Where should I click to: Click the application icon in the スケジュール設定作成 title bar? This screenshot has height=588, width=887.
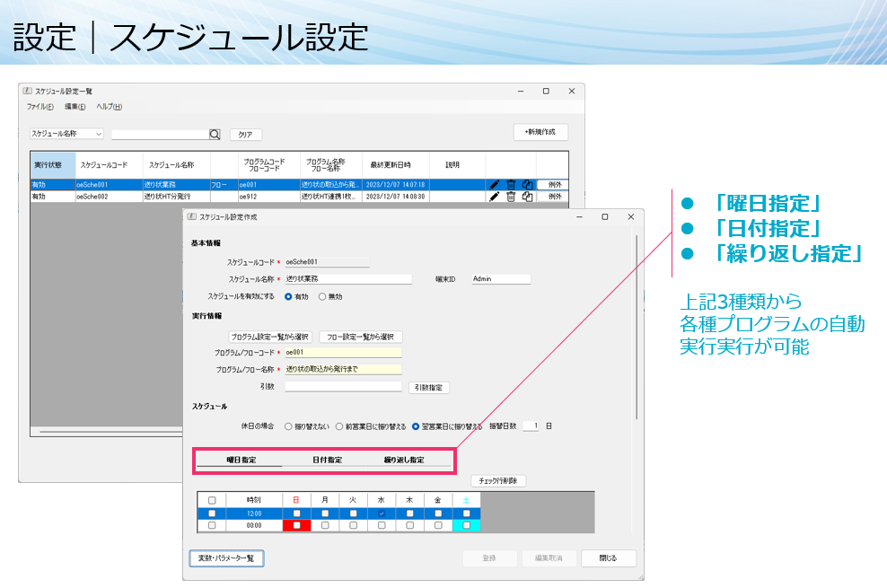(x=193, y=215)
